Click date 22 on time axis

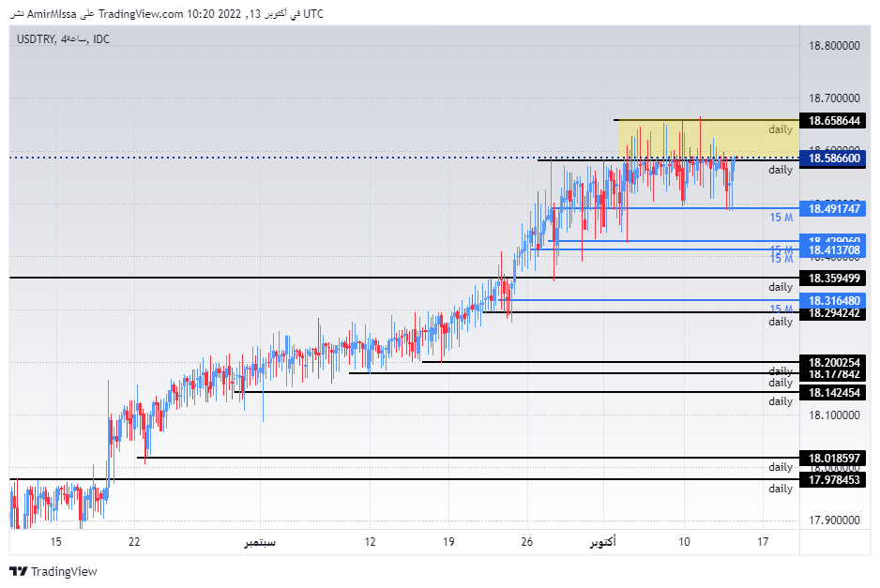point(134,542)
